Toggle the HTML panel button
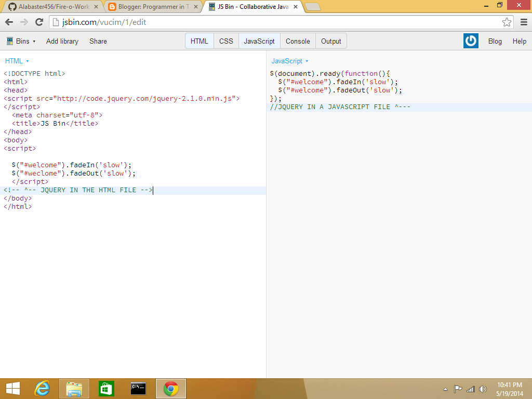This screenshot has width=532, height=399. pos(199,41)
